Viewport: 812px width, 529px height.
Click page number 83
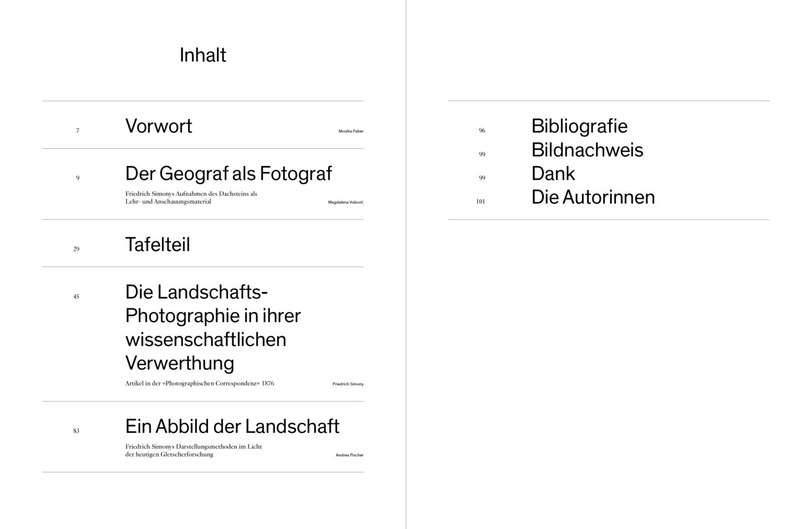[x=76, y=431]
